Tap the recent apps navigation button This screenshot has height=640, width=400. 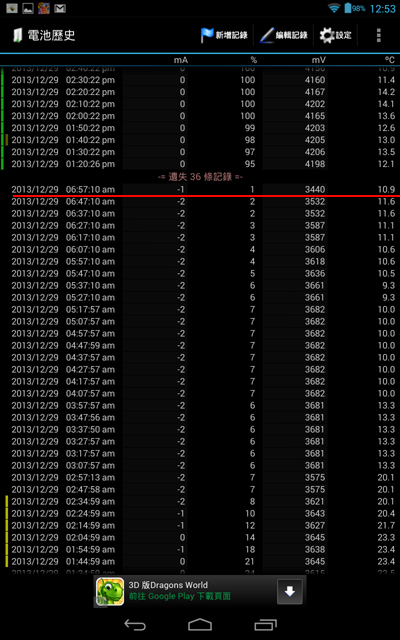265,625
